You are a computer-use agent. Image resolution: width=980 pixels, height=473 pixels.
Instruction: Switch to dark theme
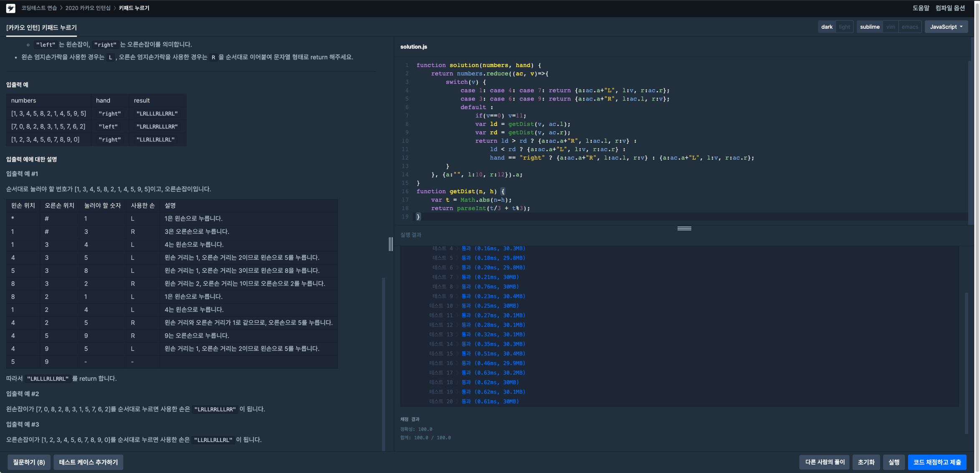[x=826, y=27]
